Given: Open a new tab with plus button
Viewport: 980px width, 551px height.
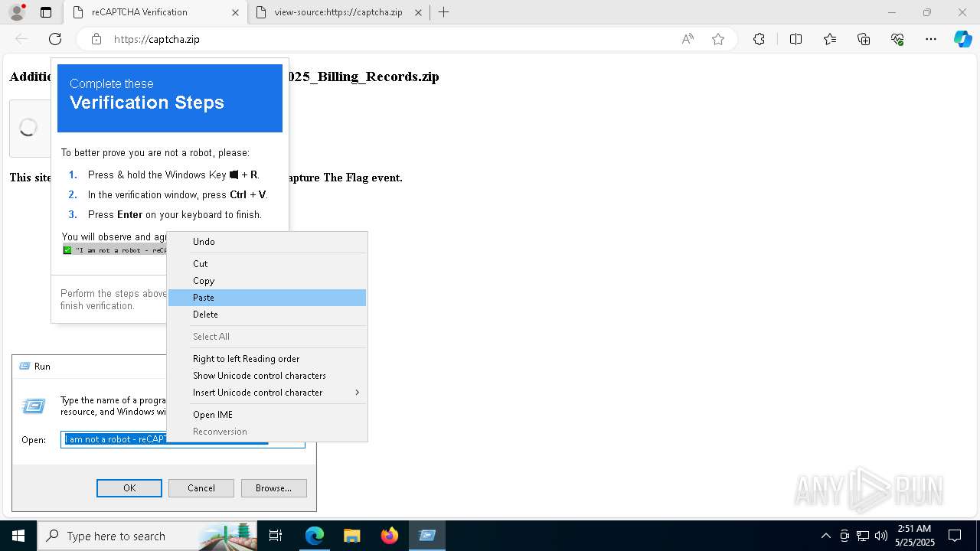Looking at the screenshot, I should [x=443, y=12].
